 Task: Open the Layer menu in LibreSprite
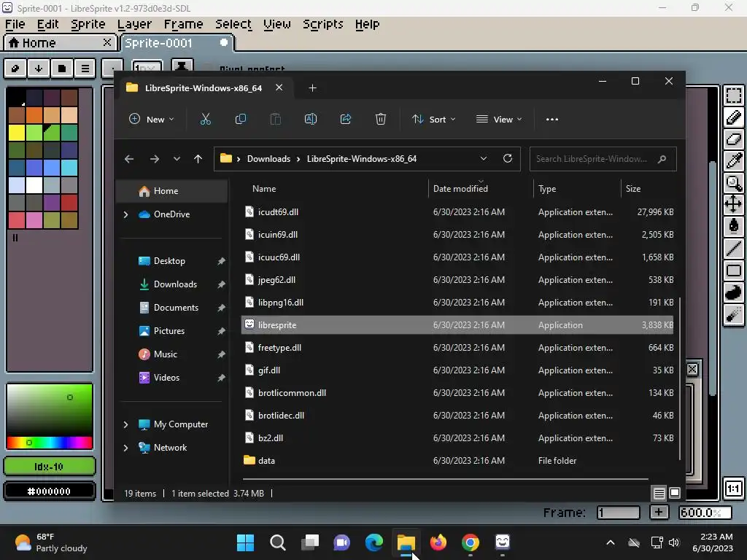click(134, 24)
